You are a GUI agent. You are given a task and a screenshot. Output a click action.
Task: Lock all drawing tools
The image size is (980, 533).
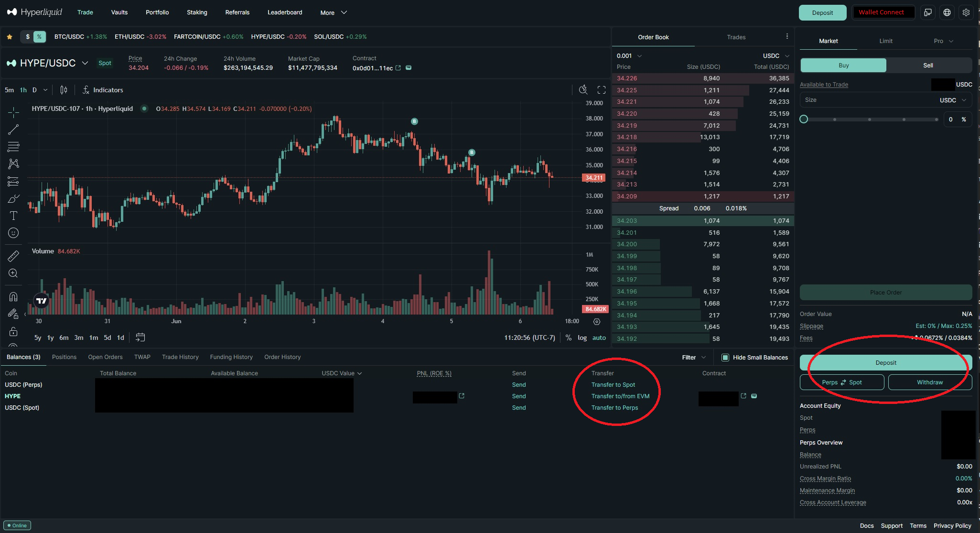[13, 331]
